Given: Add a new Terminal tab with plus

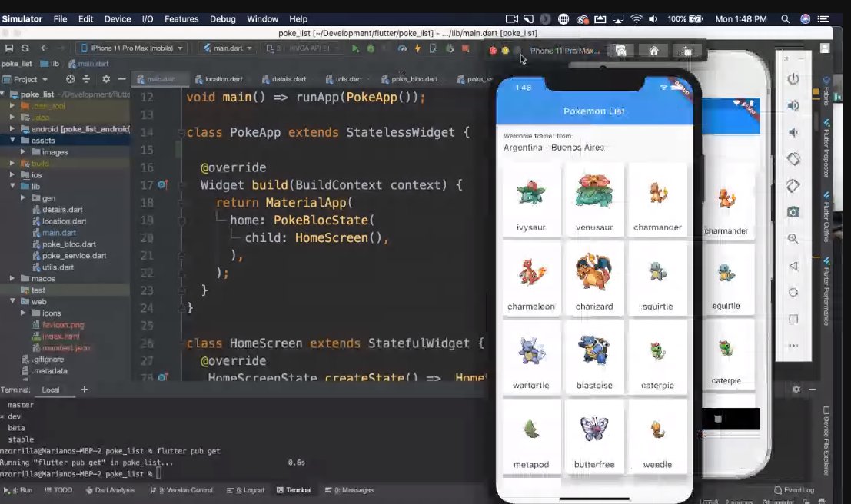Looking at the screenshot, I should tap(84, 390).
